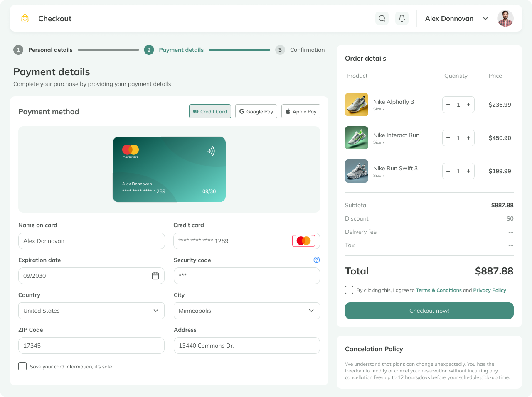Check Save your card information box
Screen dimensions: 532x397
click(22, 366)
